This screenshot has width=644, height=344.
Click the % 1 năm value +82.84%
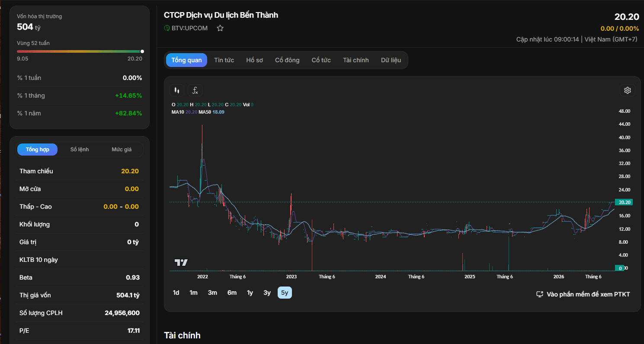[x=128, y=113]
